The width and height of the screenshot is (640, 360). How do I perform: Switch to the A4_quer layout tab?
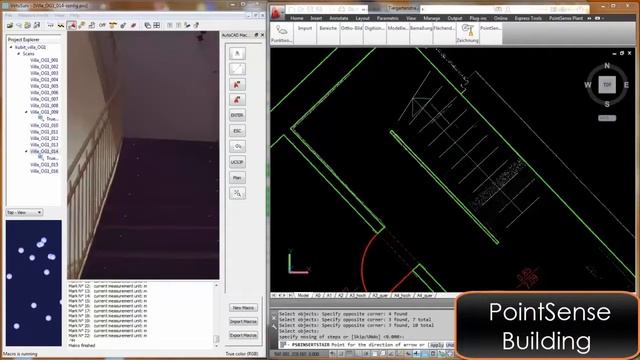tap(424, 296)
